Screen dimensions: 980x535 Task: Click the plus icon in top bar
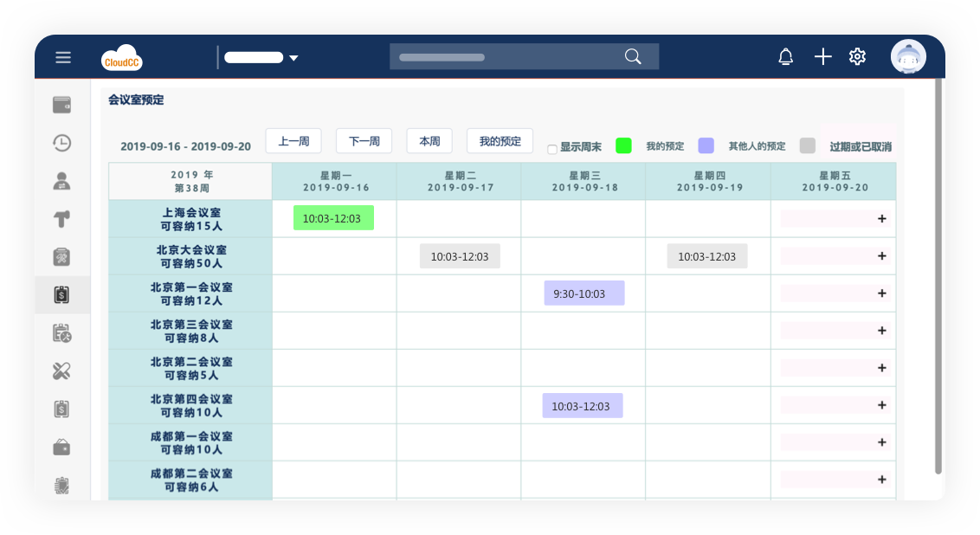822,57
